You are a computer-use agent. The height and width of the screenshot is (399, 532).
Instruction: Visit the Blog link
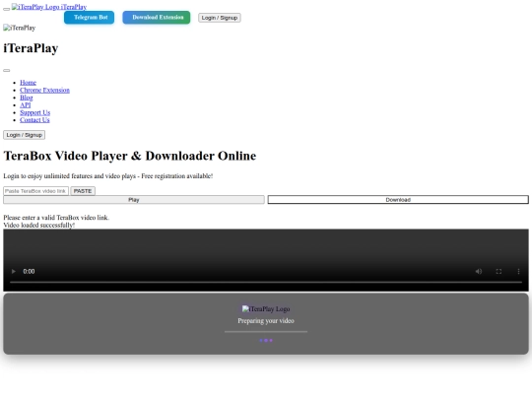click(x=27, y=98)
